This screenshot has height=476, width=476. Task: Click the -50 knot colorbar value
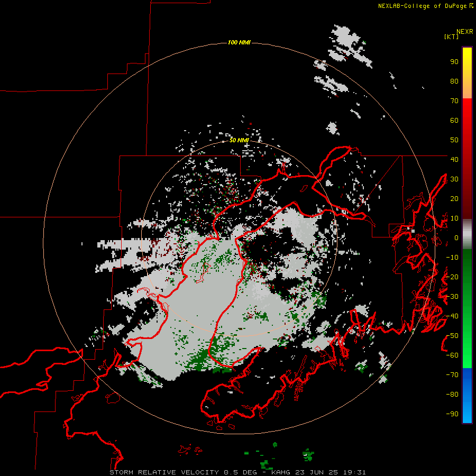[x=452, y=336]
